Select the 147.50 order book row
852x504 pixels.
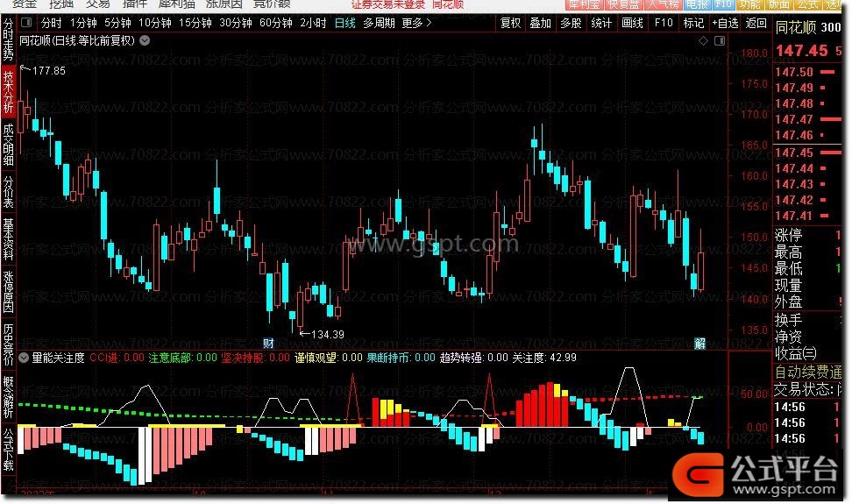807,72
